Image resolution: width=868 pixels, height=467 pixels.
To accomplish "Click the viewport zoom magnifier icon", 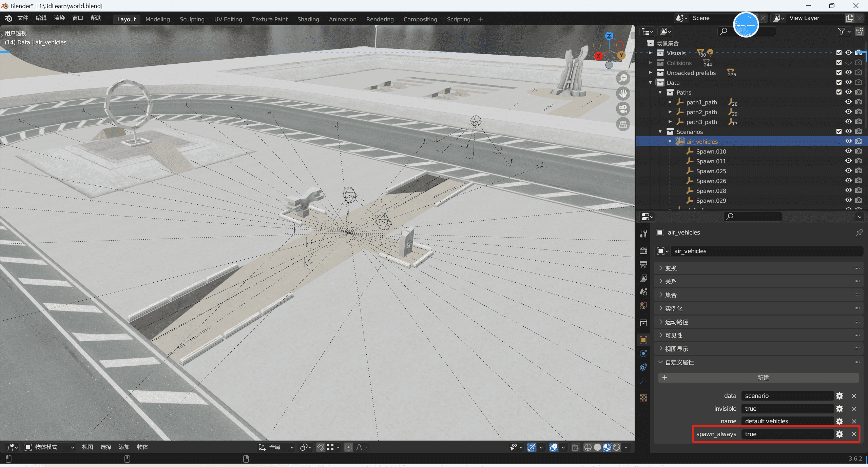I will click(x=623, y=78).
